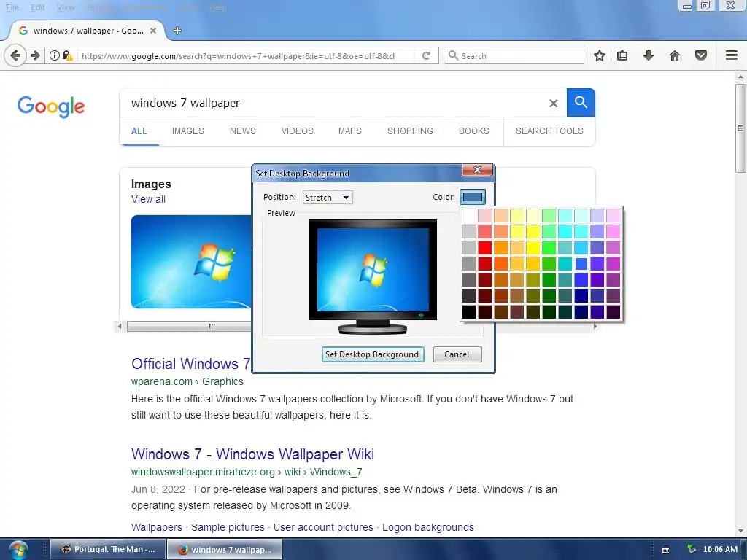The image size is (747, 560).
Task: Open the Firefox hamburger menu
Action: 732,55
